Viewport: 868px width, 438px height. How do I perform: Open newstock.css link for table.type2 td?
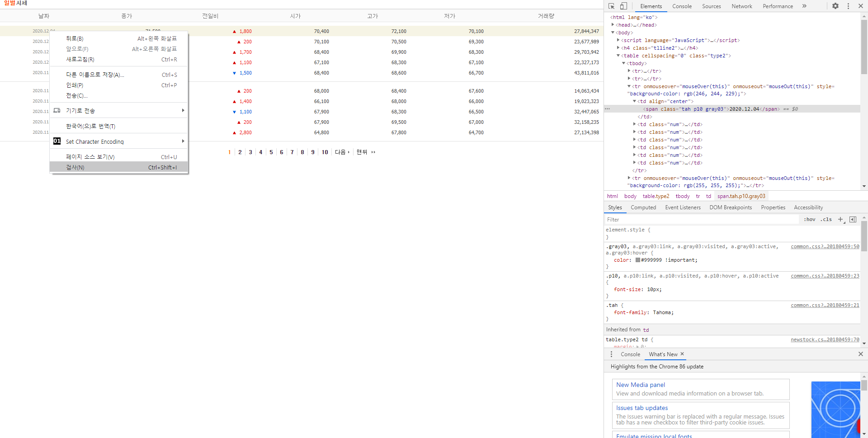[825, 339]
